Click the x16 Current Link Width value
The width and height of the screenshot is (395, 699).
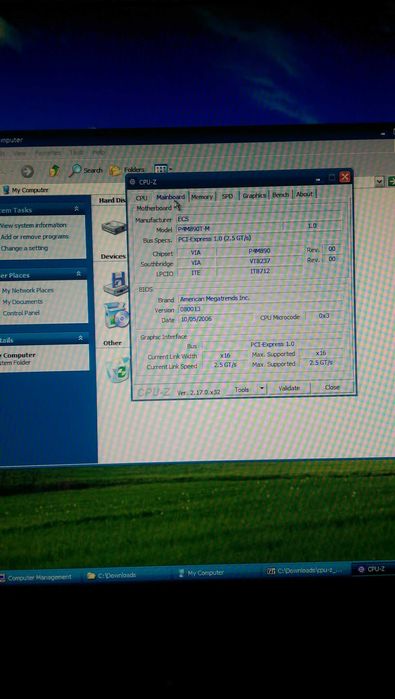click(225, 355)
